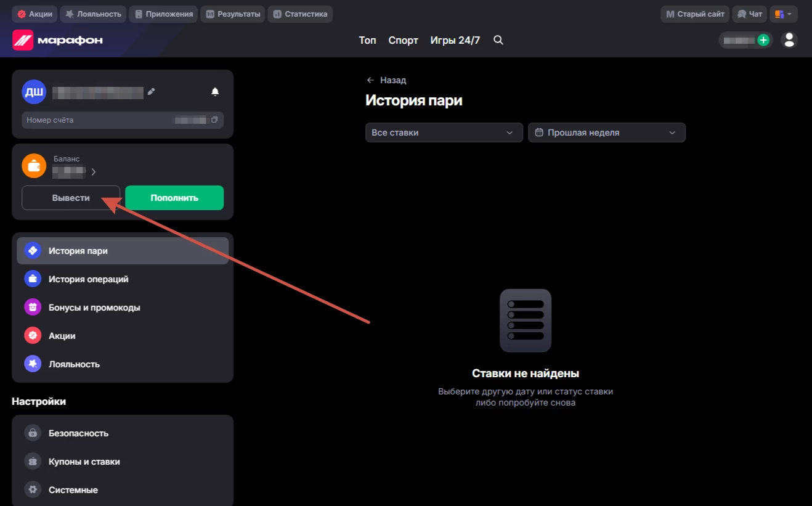Open Статистика in the top bar

click(x=300, y=14)
